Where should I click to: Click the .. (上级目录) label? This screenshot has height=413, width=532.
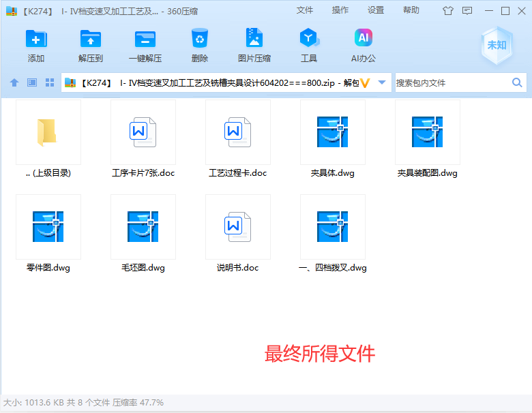48,173
